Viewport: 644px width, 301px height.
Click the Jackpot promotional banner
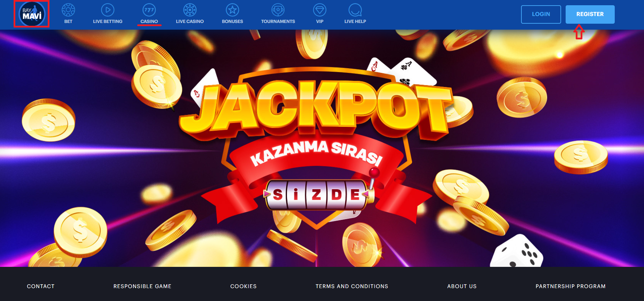click(322, 148)
